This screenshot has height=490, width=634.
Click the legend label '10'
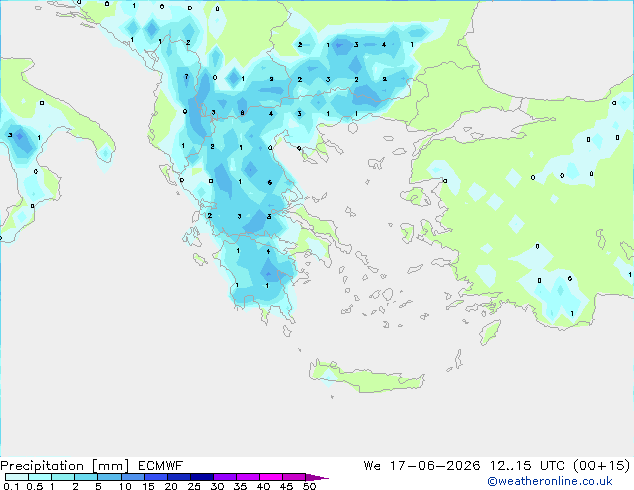point(125,486)
